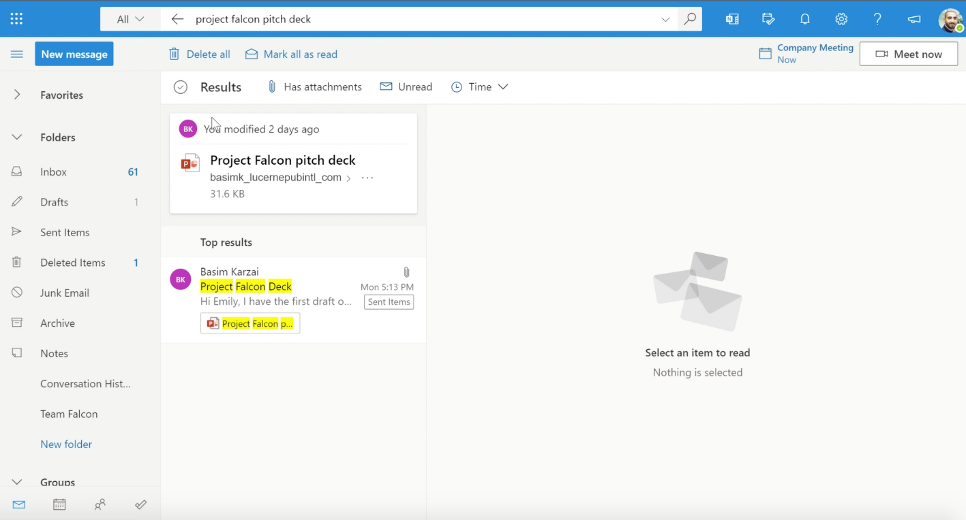Viewport: 966px width, 520px height.
Task: Click the PowerPoint file icon in top card
Action: tap(190, 163)
